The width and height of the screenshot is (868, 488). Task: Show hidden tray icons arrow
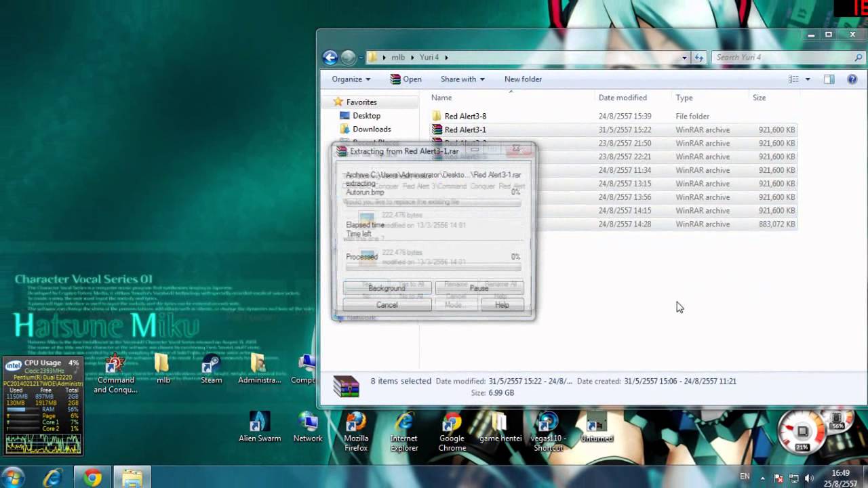(x=763, y=479)
